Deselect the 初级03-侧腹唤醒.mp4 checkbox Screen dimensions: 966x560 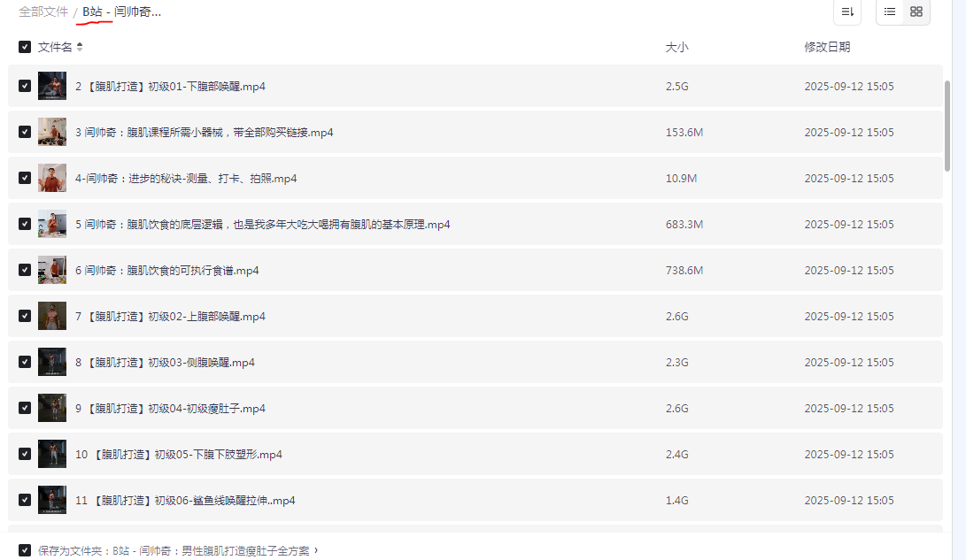(25, 362)
